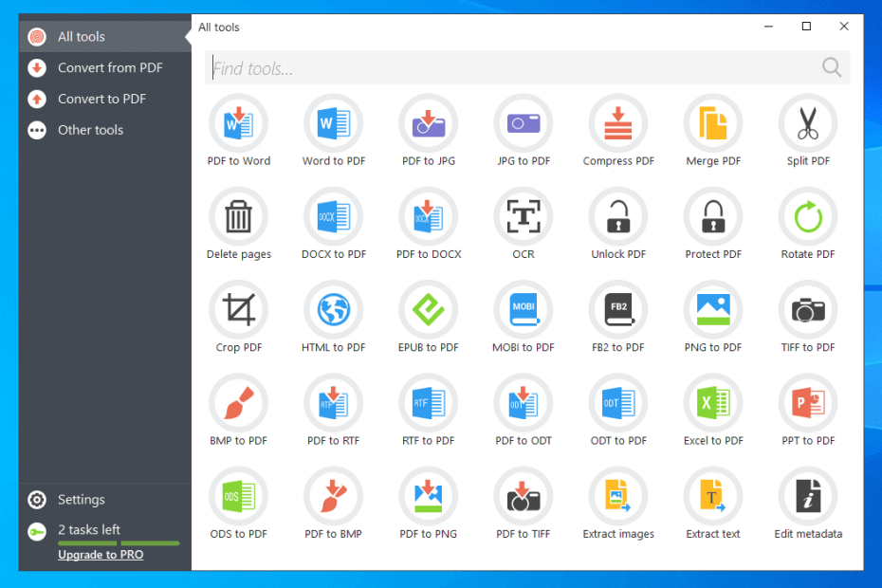
Task: Select the Edit metadata tool
Action: pyautogui.click(x=808, y=496)
